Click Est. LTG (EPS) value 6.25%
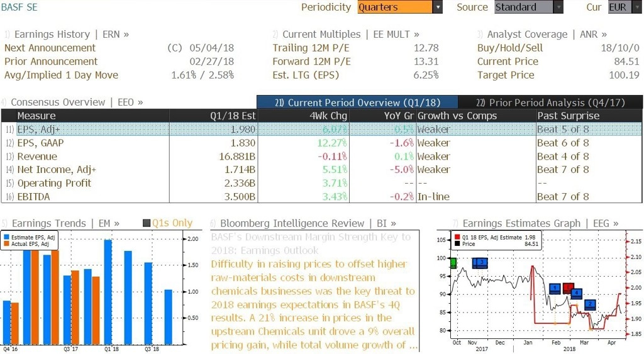 point(425,75)
